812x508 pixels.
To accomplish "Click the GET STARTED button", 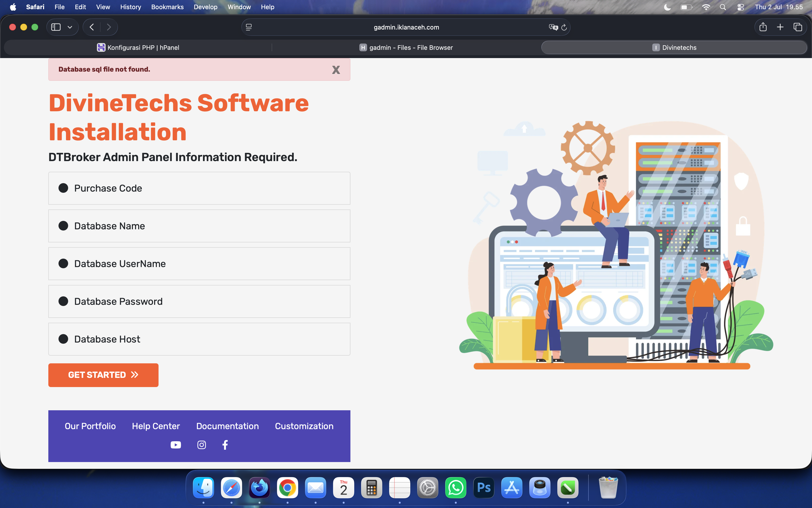I will coord(103,375).
